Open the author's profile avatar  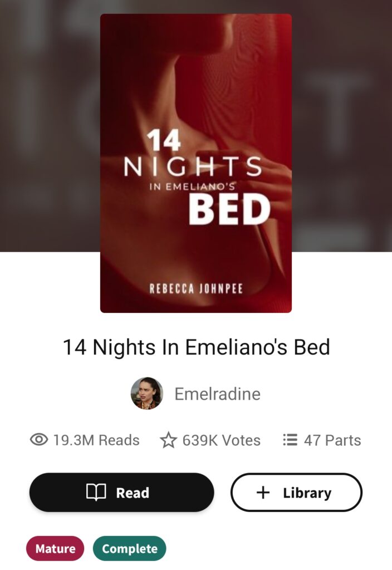[147, 394]
